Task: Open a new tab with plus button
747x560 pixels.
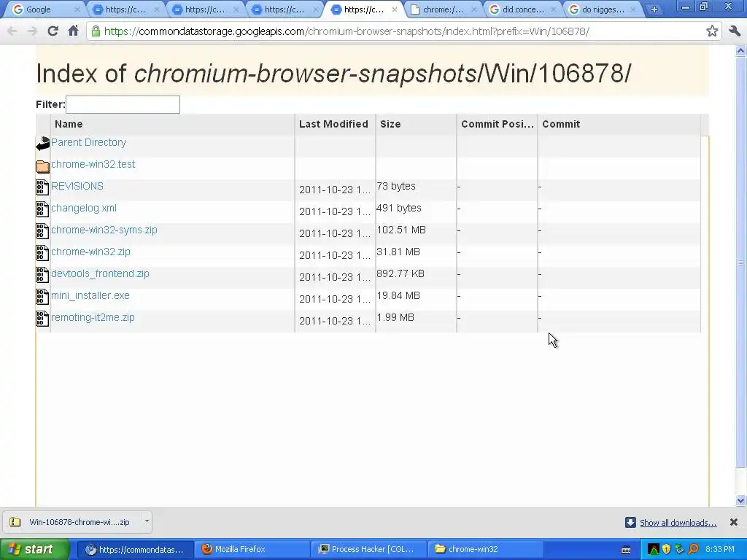Action: click(x=654, y=9)
